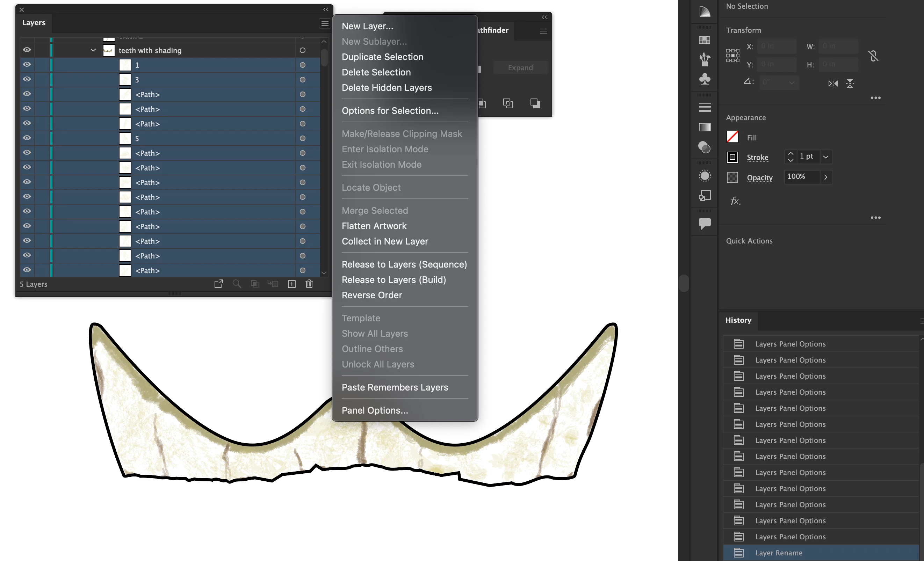Select Collect in New Layer
The image size is (924, 561).
coord(385,241)
